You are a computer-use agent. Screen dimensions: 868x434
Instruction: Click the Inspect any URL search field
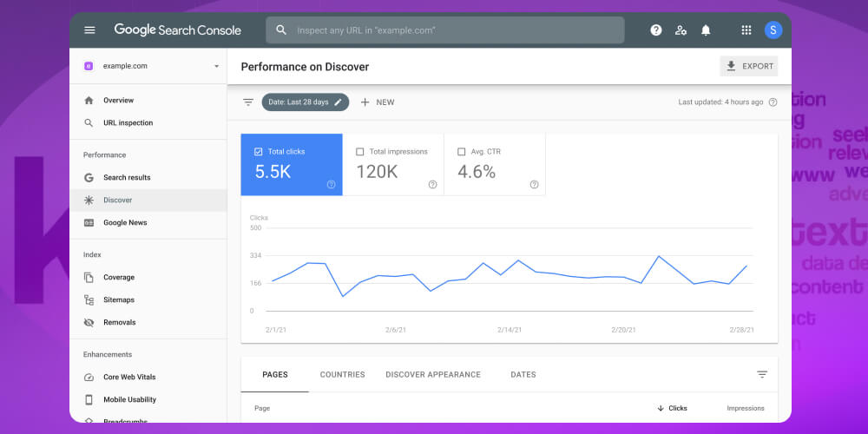point(445,30)
